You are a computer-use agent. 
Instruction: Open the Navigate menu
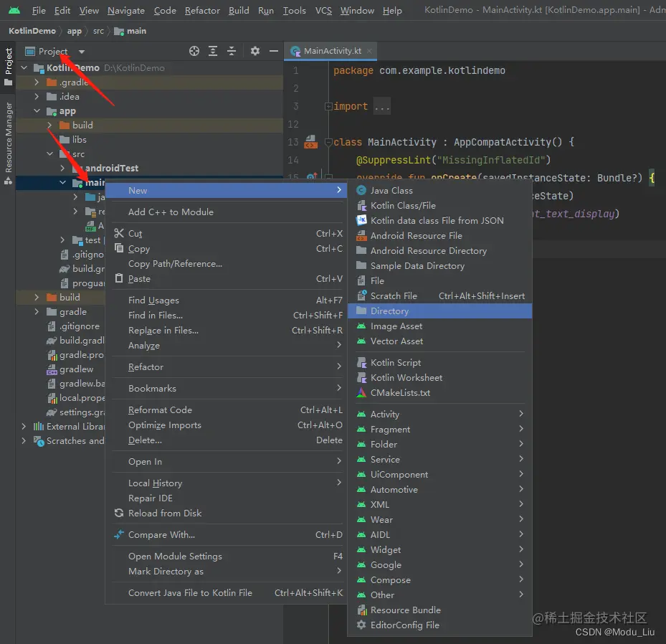tap(125, 10)
